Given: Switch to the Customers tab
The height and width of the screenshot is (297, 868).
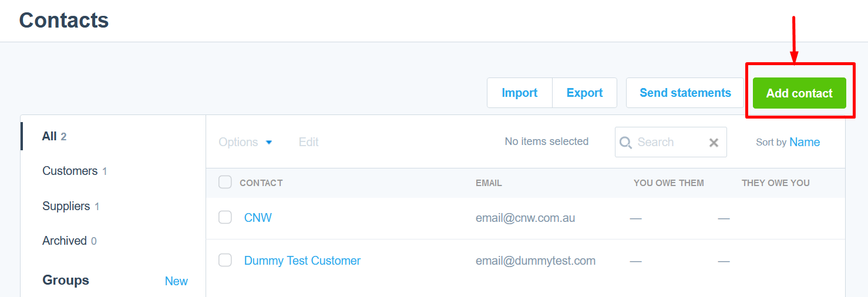Looking at the screenshot, I should pyautogui.click(x=70, y=171).
